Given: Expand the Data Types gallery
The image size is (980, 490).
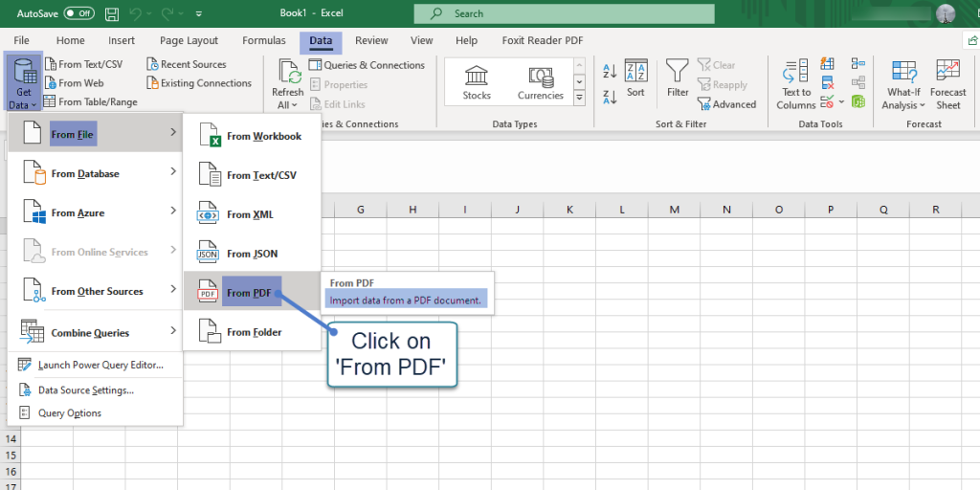Looking at the screenshot, I should [x=579, y=98].
